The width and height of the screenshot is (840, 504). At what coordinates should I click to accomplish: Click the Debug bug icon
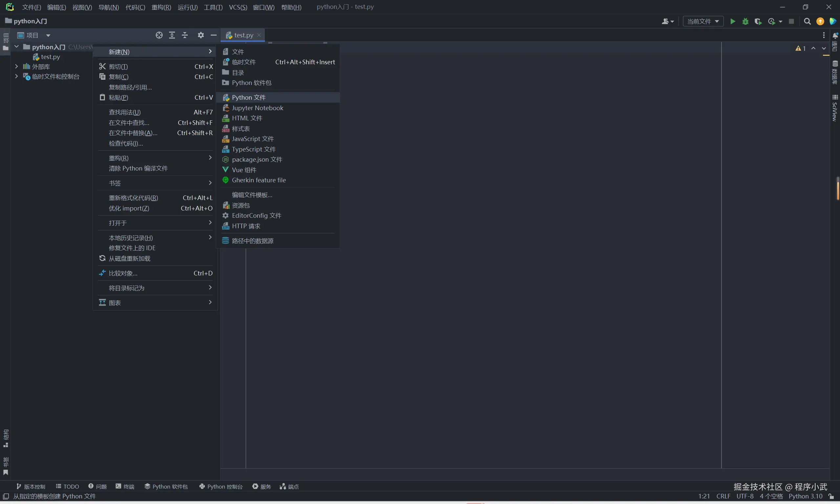coord(745,21)
